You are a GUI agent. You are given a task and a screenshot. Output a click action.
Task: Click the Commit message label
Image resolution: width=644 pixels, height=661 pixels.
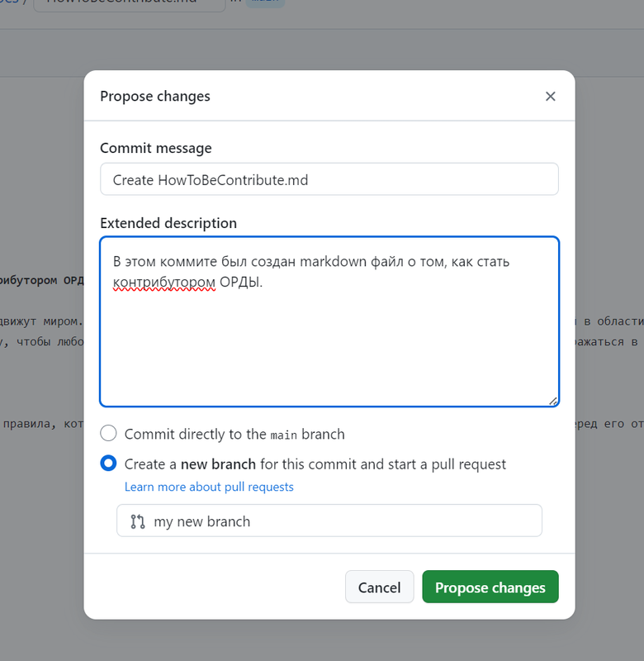click(x=156, y=149)
